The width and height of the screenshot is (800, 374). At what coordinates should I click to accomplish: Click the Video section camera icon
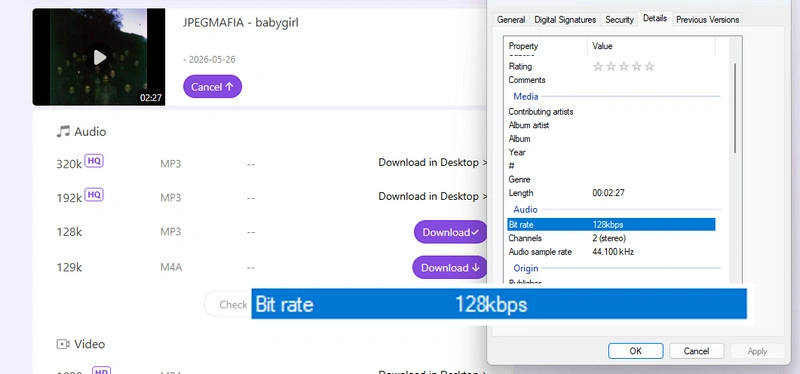pyautogui.click(x=63, y=344)
